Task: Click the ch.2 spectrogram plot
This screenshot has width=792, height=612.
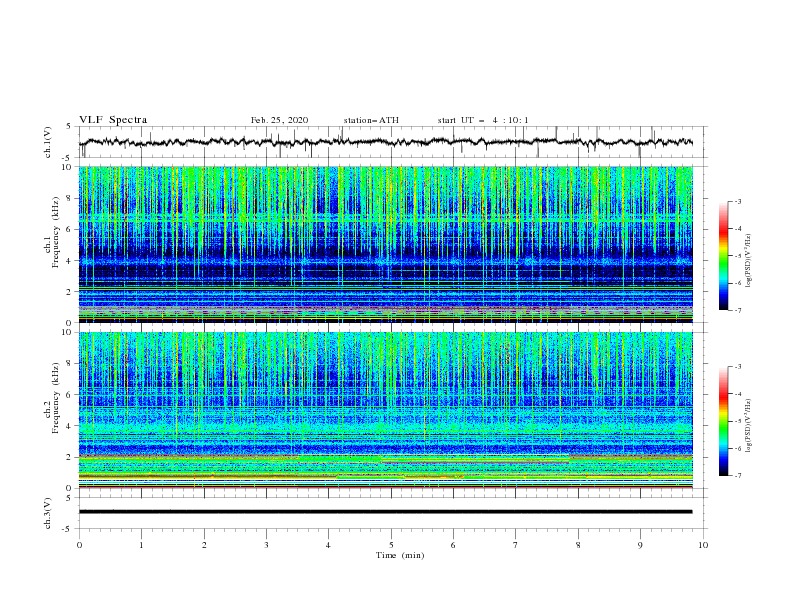Action: point(386,410)
